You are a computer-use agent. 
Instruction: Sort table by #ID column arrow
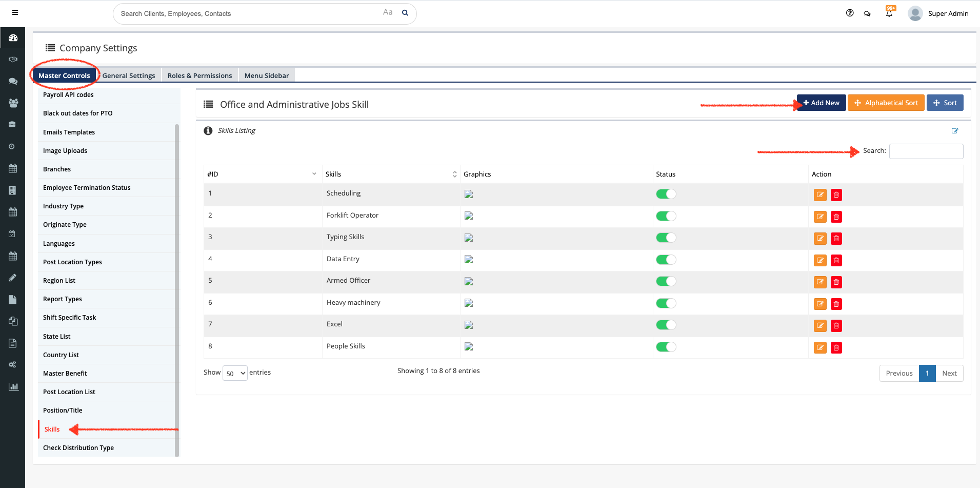tap(314, 174)
